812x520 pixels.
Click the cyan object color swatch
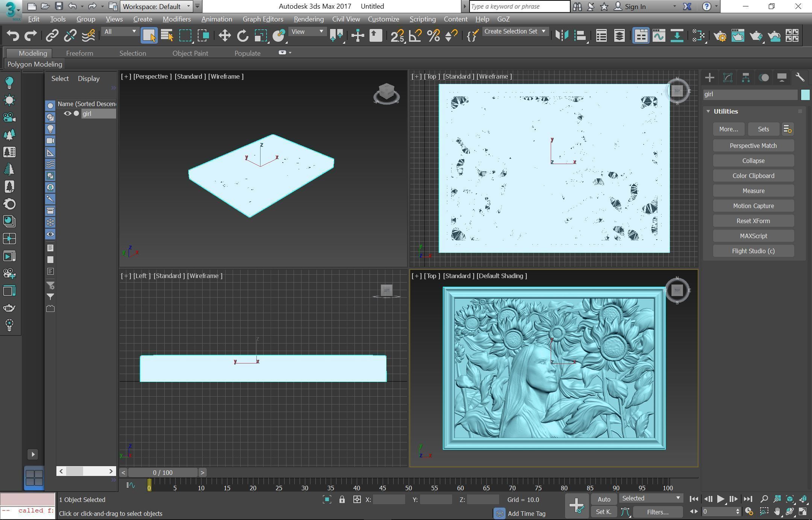805,94
